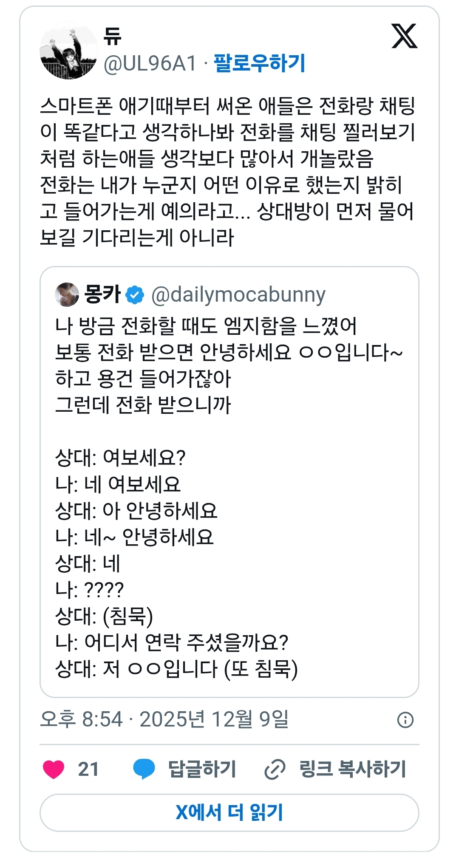This screenshot has width=459, height=868.
Task: Open the @dailymocabunny handle
Action: [x=238, y=294]
